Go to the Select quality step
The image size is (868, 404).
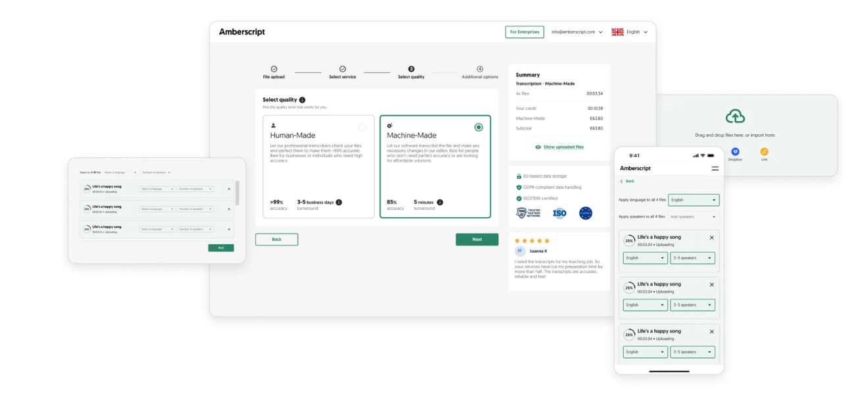click(411, 72)
